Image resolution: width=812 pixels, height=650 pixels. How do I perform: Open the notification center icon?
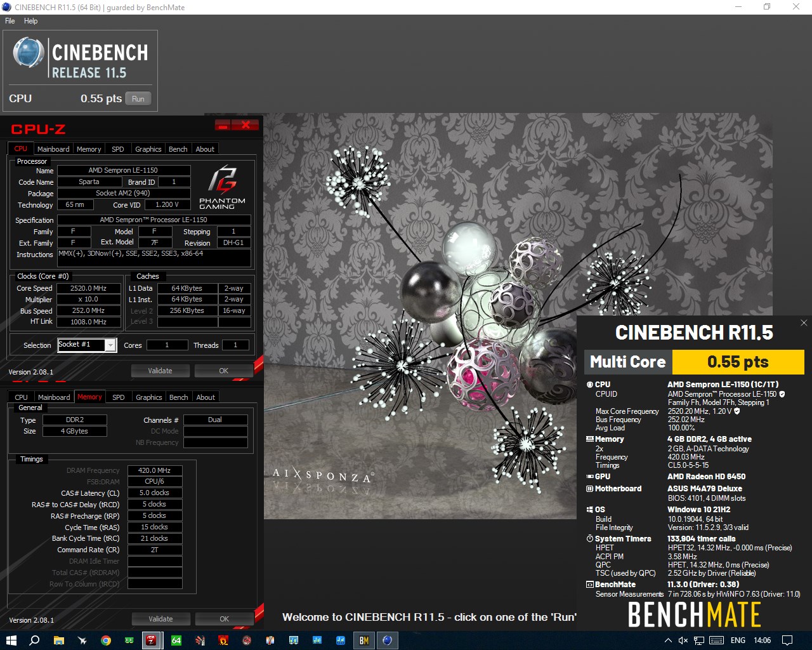coord(787,640)
